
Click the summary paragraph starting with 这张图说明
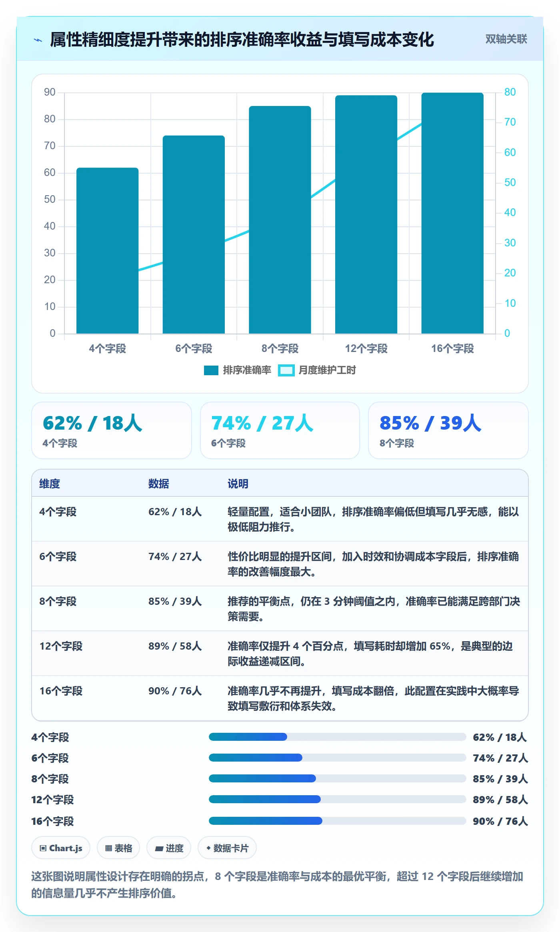(x=277, y=884)
